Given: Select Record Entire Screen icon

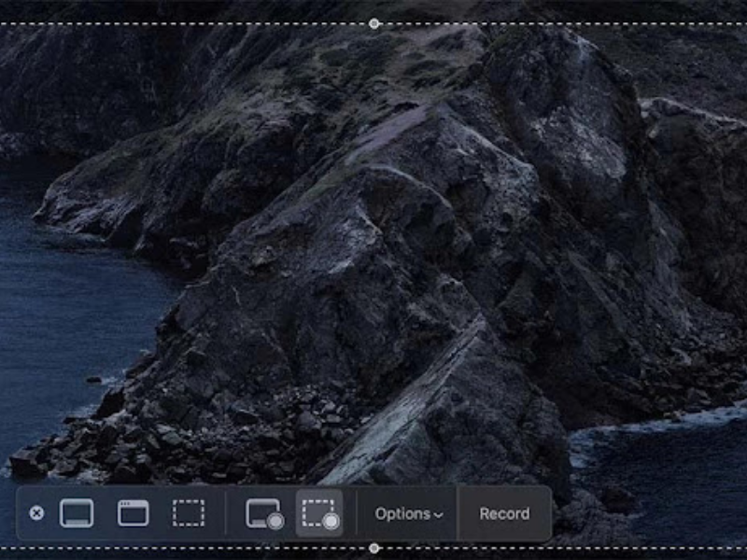Looking at the screenshot, I should (264, 513).
